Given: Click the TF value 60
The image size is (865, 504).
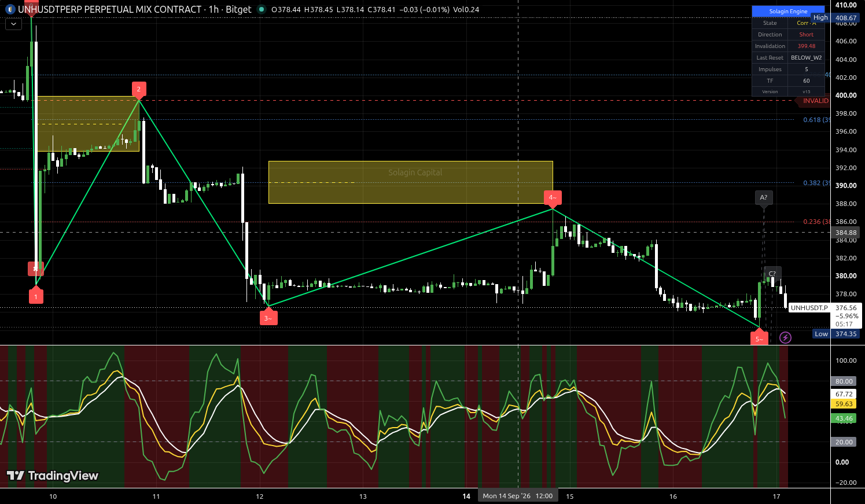Looking at the screenshot, I should [x=807, y=81].
